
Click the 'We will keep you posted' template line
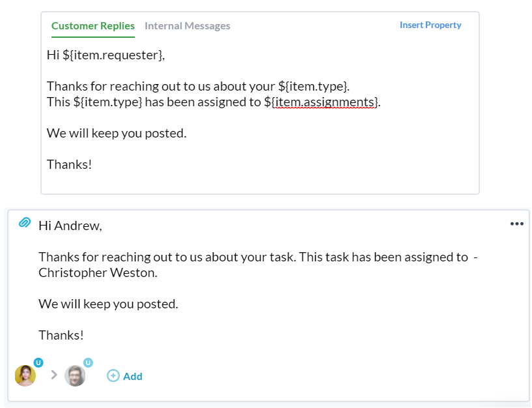click(x=117, y=133)
